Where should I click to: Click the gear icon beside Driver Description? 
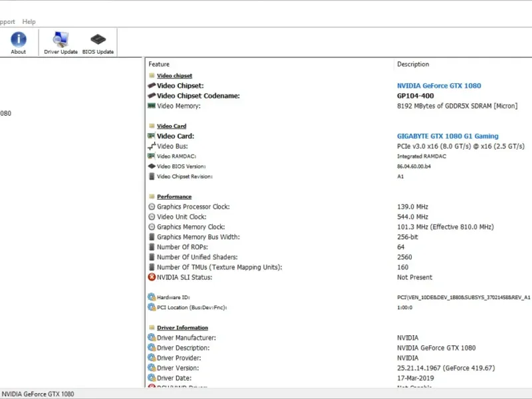(x=152, y=348)
